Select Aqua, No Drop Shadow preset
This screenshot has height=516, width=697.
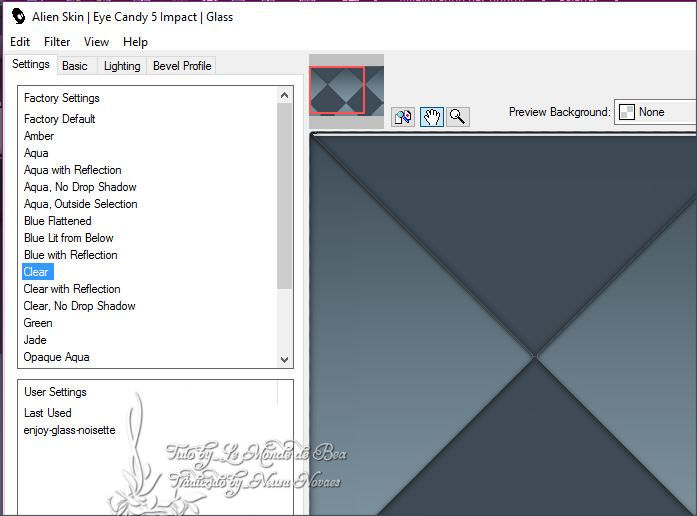80,187
